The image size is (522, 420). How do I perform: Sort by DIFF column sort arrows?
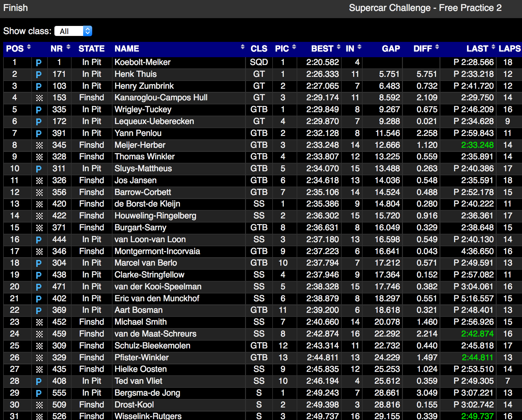coord(437,47)
